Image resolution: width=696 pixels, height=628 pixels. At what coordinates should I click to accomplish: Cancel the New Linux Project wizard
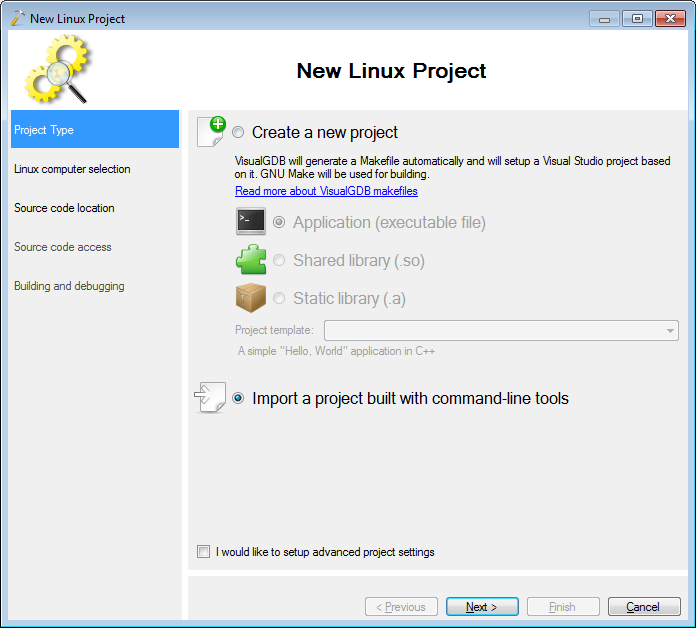(x=644, y=606)
